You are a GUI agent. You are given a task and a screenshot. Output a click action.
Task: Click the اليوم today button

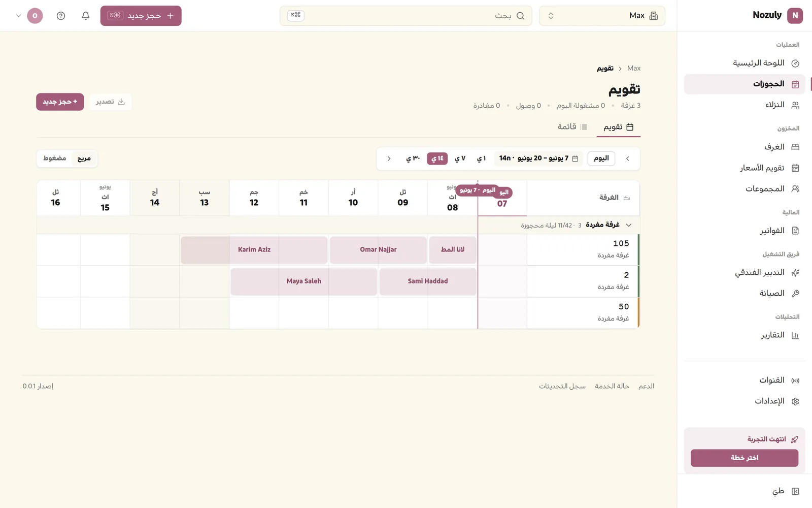click(601, 158)
